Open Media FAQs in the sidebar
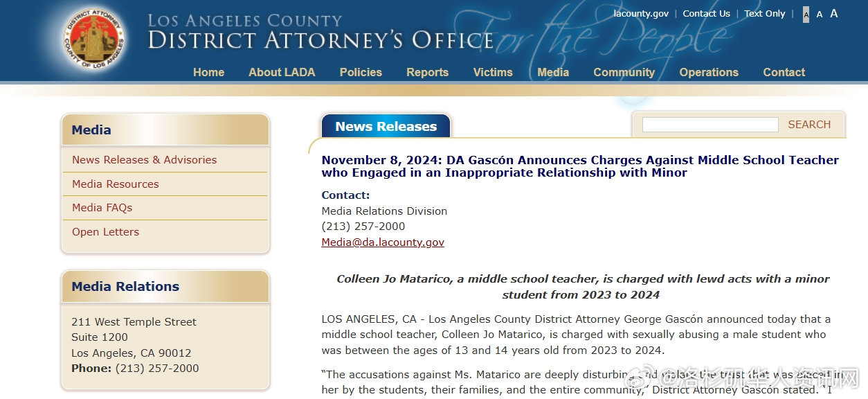The width and height of the screenshot is (868, 399). click(x=102, y=208)
